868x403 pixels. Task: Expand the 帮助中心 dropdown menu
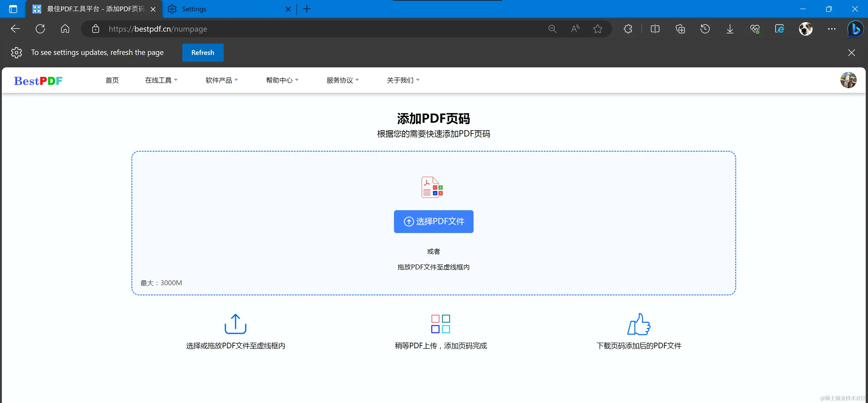(282, 80)
